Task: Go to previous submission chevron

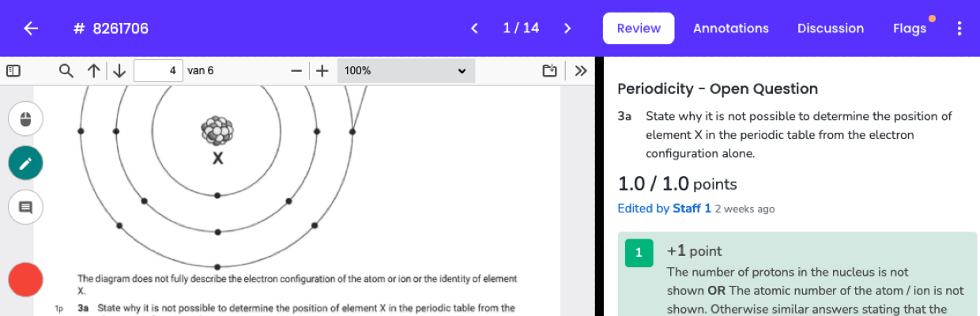Action: (474, 28)
